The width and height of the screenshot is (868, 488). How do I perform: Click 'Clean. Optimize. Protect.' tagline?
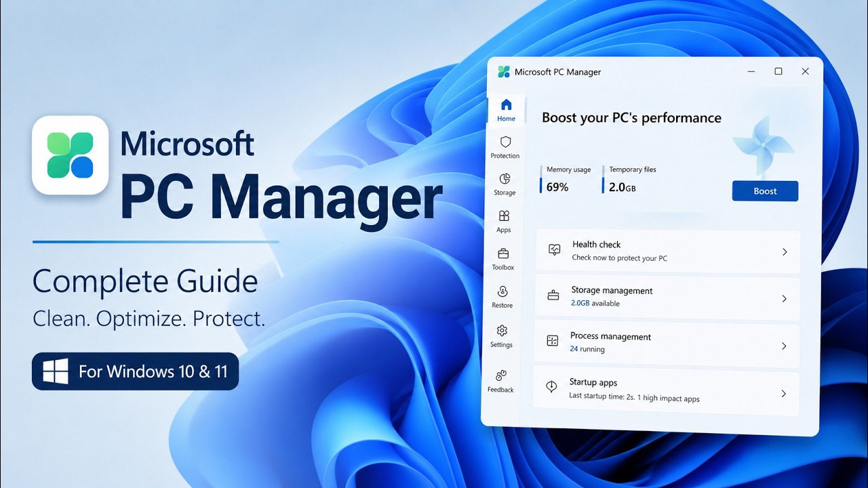tap(149, 319)
